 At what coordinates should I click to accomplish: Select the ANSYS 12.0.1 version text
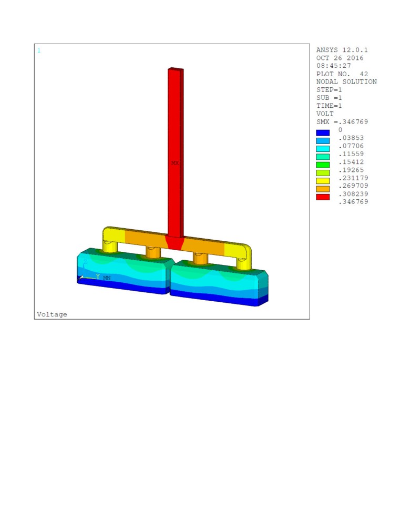click(x=342, y=50)
